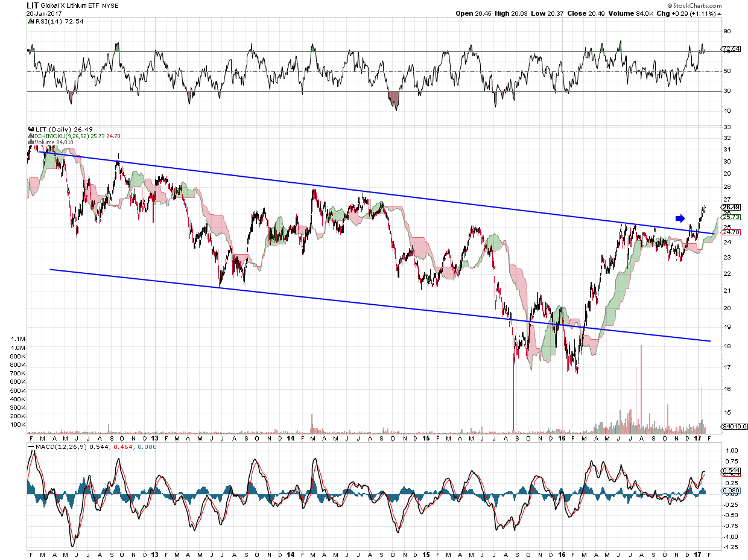This screenshot has width=748, height=560.
Task: Click the MACD(12,26,9) legend icon
Action: 31,447
